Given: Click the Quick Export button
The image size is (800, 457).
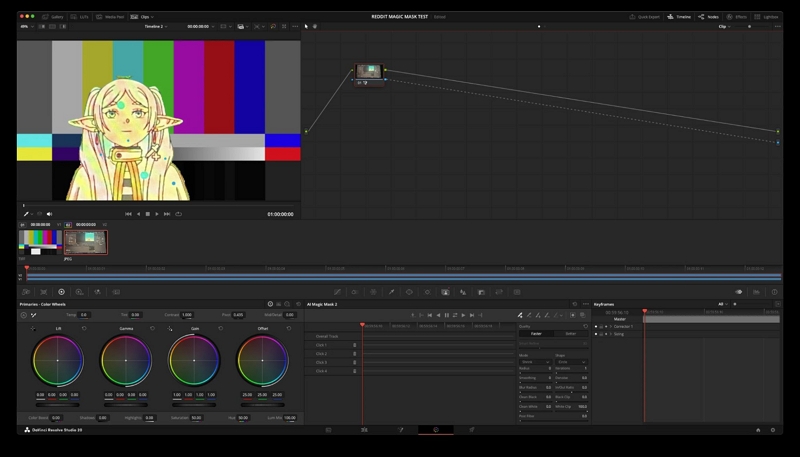Looking at the screenshot, I should click(644, 17).
